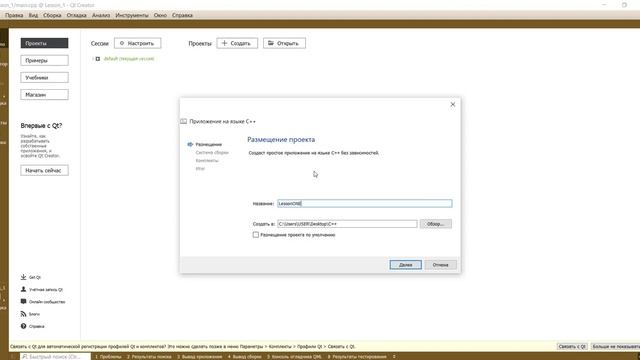This screenshot has width=640, height=360.
Task: Click the Связать с Qt button
Action: [572, 347]
